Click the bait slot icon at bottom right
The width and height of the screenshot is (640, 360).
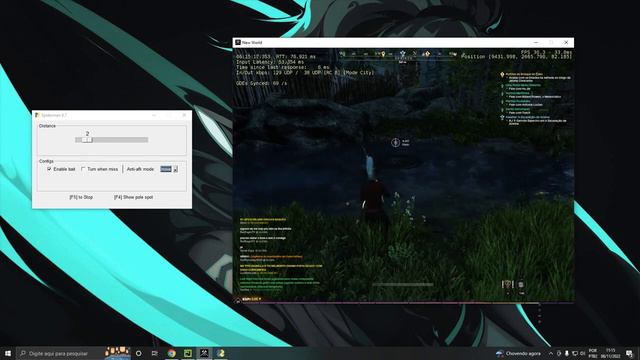coord(521,284)
